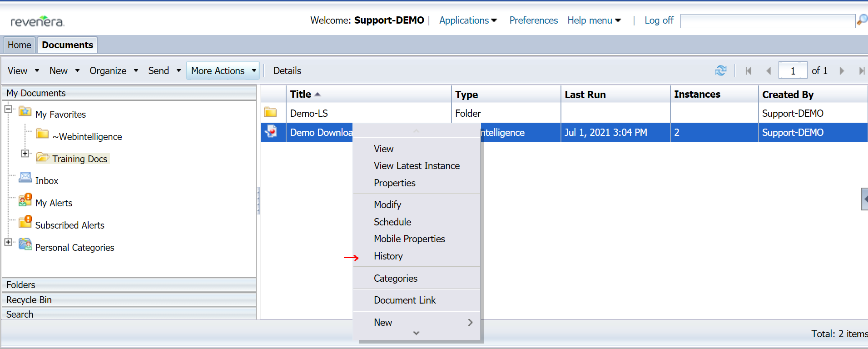Go to next page arrow
868x349 pixels.
(x=842, y=71)
